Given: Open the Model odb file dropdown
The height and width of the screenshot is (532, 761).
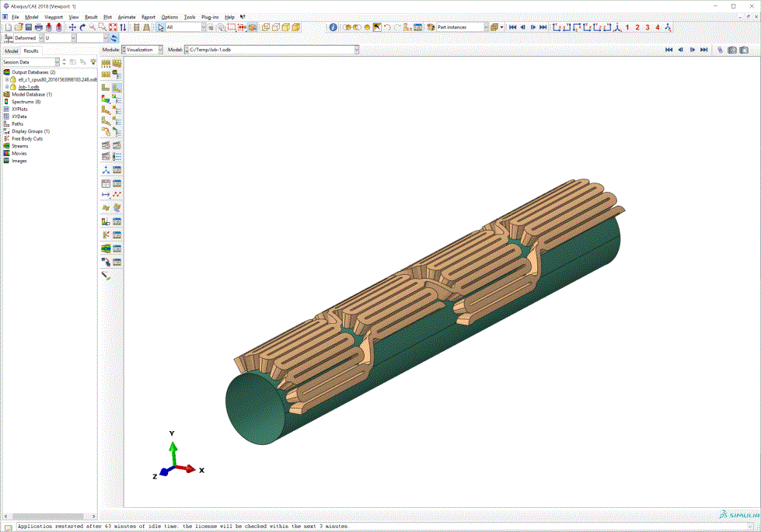Looking at the screenshot, I should tap(355, 49).
